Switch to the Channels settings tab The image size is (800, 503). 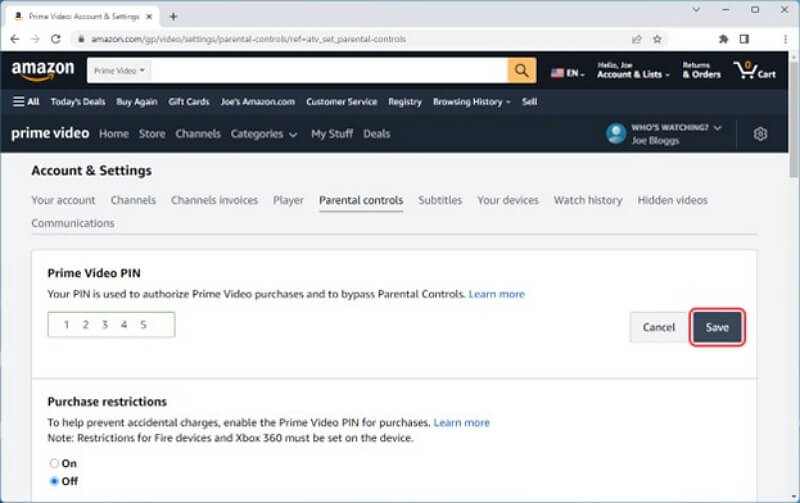pyautogui.click(x=133, y=200)
